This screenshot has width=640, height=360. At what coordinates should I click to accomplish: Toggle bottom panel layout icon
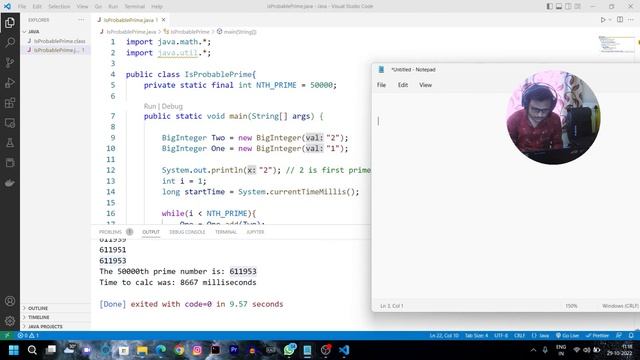coord(559,6)
